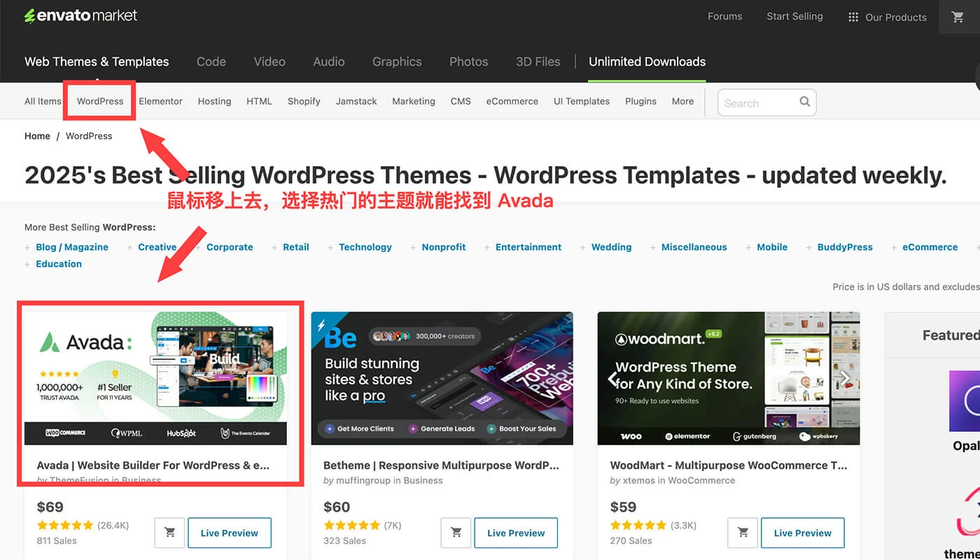Open the shopping cart icon in header

(x=958, y=17)
